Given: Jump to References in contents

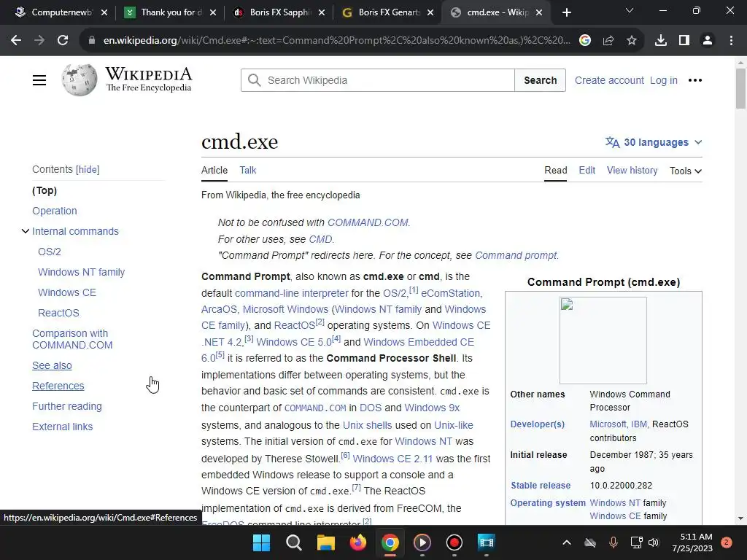Looking at the screenshot, I should (x=58, y=386).
